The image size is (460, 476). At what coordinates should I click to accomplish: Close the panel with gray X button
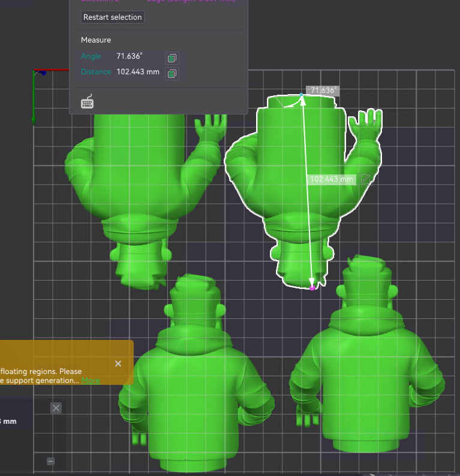coord(56,408)
